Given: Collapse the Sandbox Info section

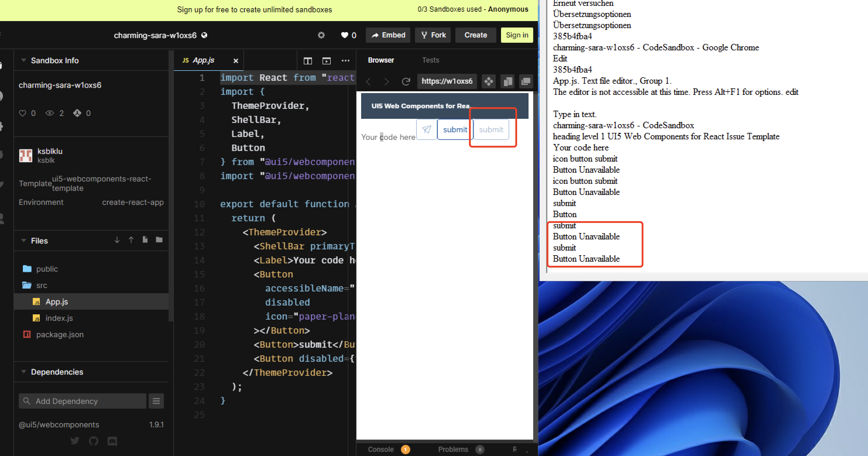Looking at the screenshot, I should (23, 60).
